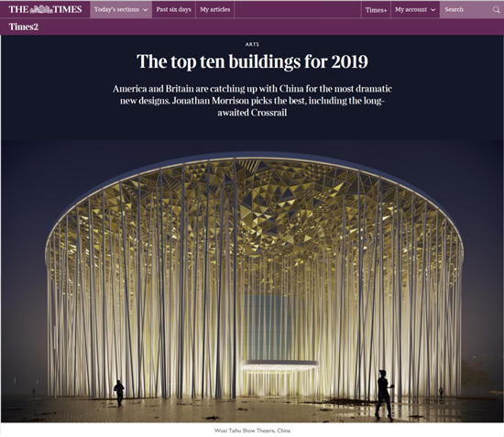Click the Wuxi Taihu Show Theatre photo
The width and height of the screenshot is (504, 437).
click(x=252, y=281)
